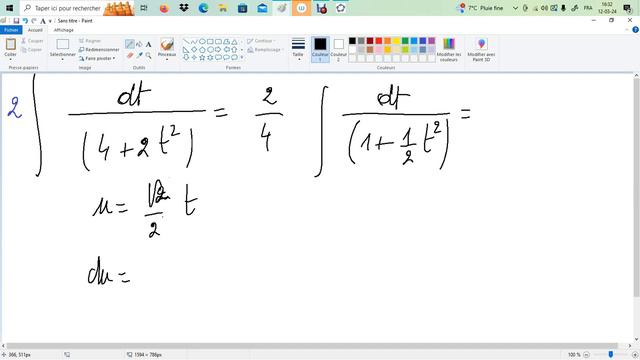Open the Sélectionner dropdown arrow

62,60
